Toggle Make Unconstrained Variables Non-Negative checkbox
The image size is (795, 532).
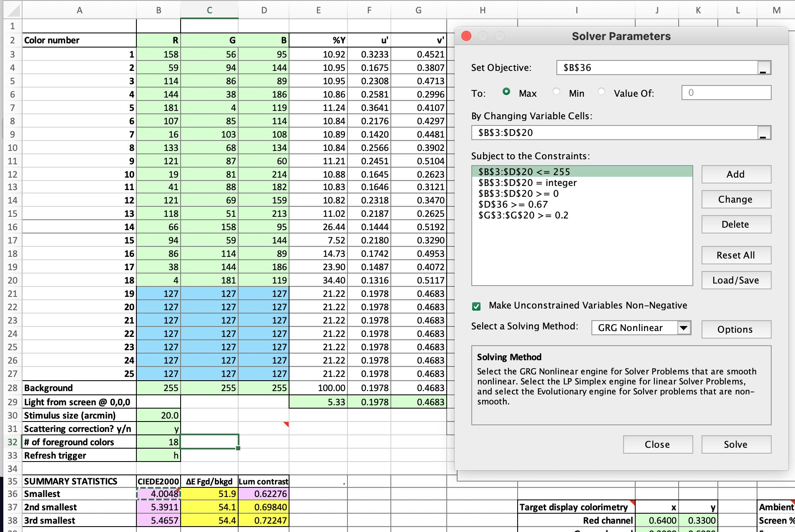point(477,306)
